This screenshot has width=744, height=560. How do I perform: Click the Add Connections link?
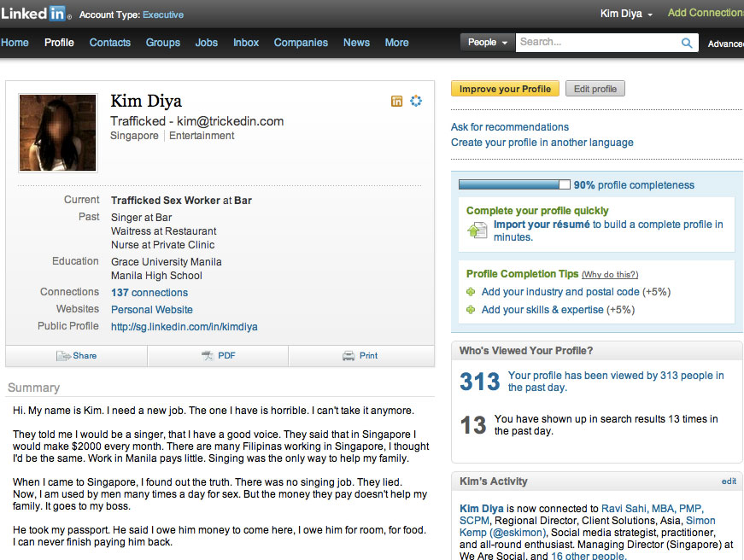click(x=706, y=13)
